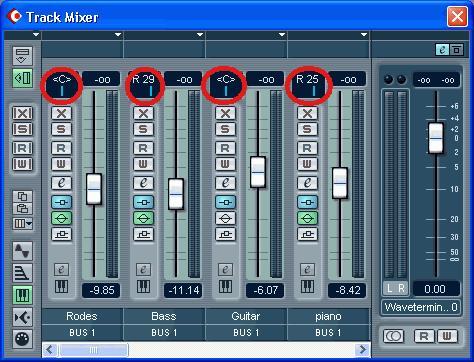Toggle piano channel EQ state button
The height and width of the screenshot is (362, 474).
(307, 218)
